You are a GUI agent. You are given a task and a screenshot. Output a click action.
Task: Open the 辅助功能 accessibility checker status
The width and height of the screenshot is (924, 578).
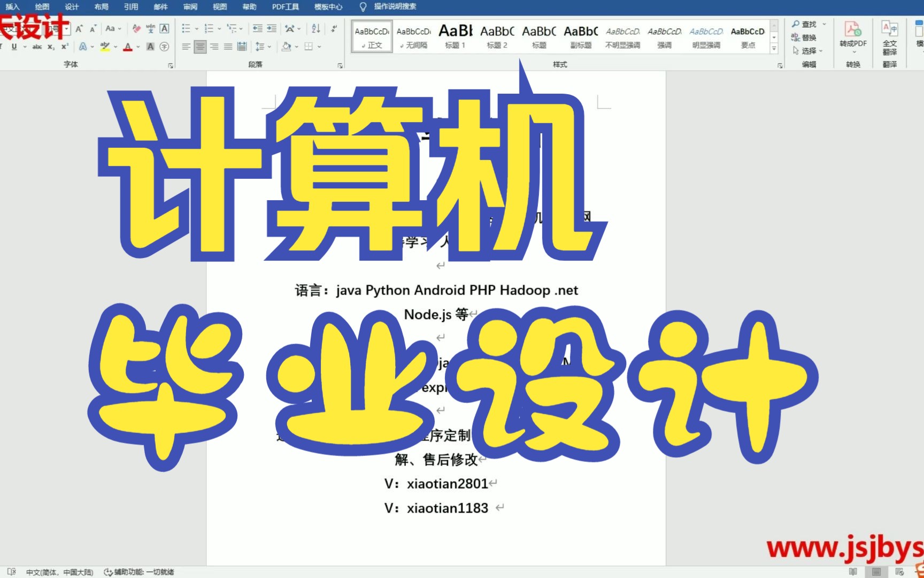[x=139, y=572]
